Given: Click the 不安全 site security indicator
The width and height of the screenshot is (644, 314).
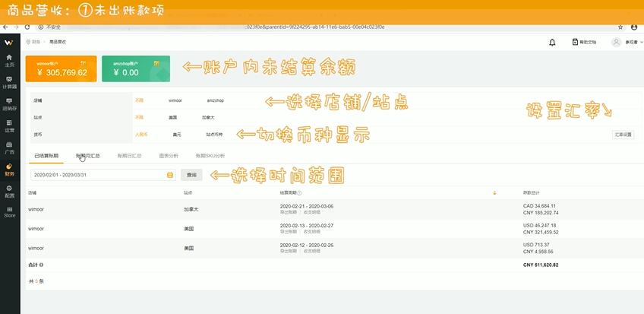Looking at the screenshot, I should pyautogui.click(x=49, y=27).
